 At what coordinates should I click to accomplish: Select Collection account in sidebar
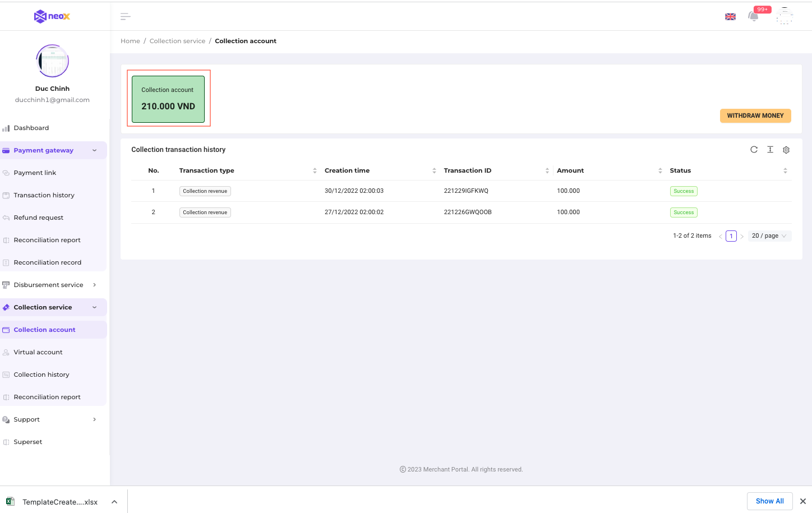[x=53, y=330]
